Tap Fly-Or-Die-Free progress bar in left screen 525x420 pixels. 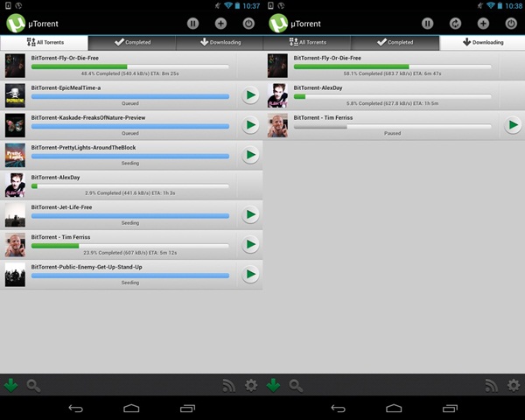click(130, 66)
